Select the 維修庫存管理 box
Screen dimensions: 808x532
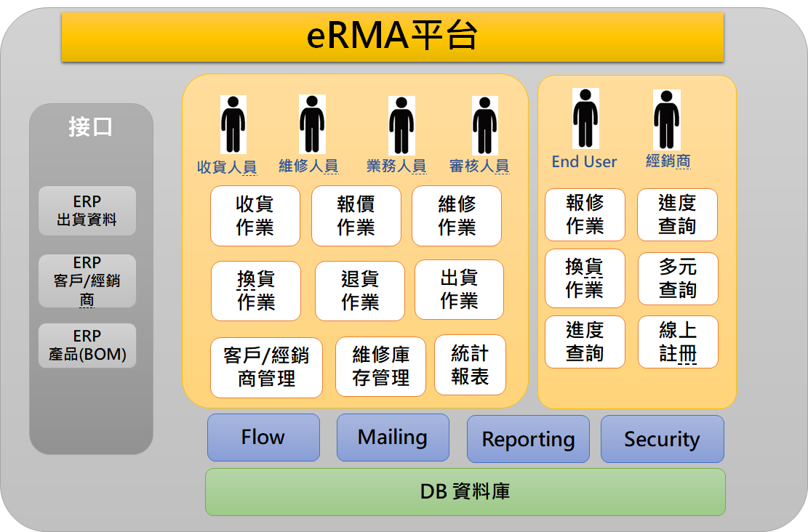click(x=380, y=367)
